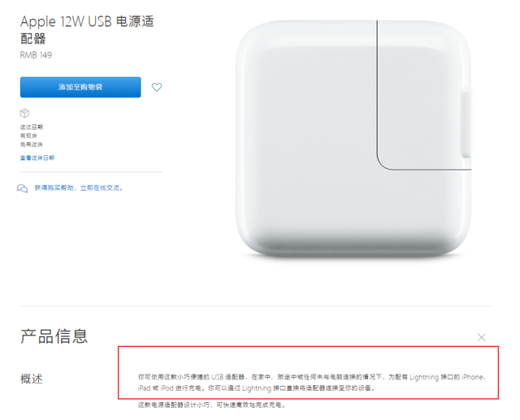This screenshot has width=520, height=420.
Task: Click the word Lightning in the first description line
Action: (424, 377)
